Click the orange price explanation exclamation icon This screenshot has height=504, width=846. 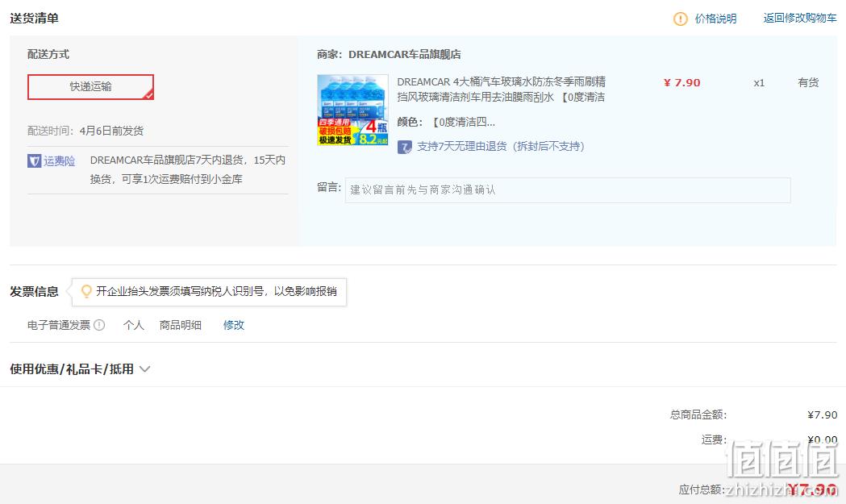point(681,19)
